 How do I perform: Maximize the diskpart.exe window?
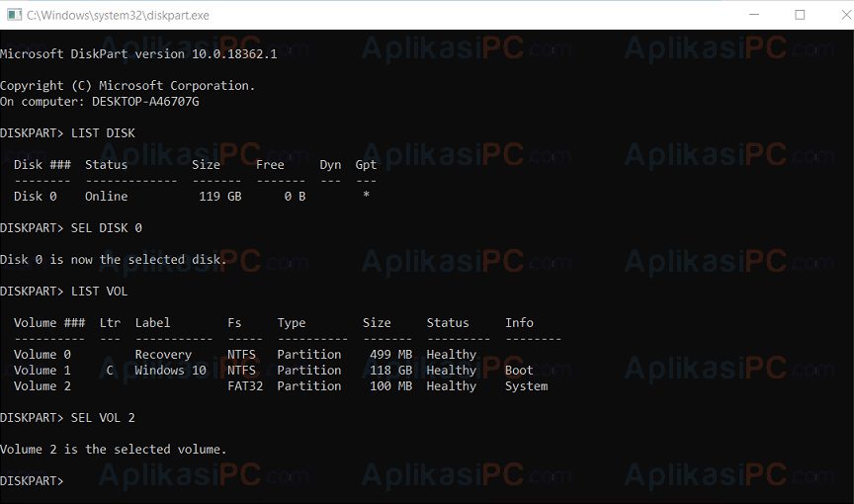click(x=800, y=15)
